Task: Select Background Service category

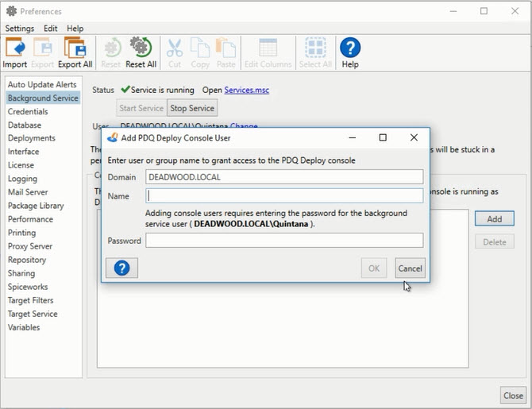Action: (43, 98)
